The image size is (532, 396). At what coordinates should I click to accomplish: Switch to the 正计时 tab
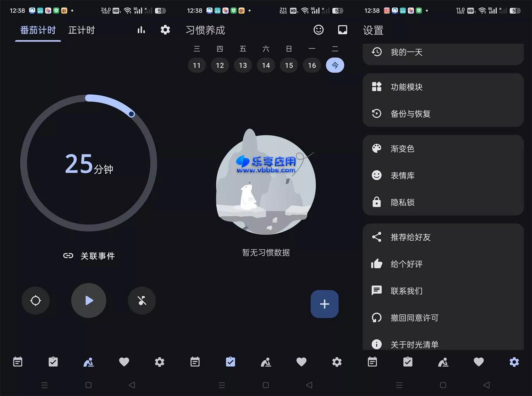[81, 30]
